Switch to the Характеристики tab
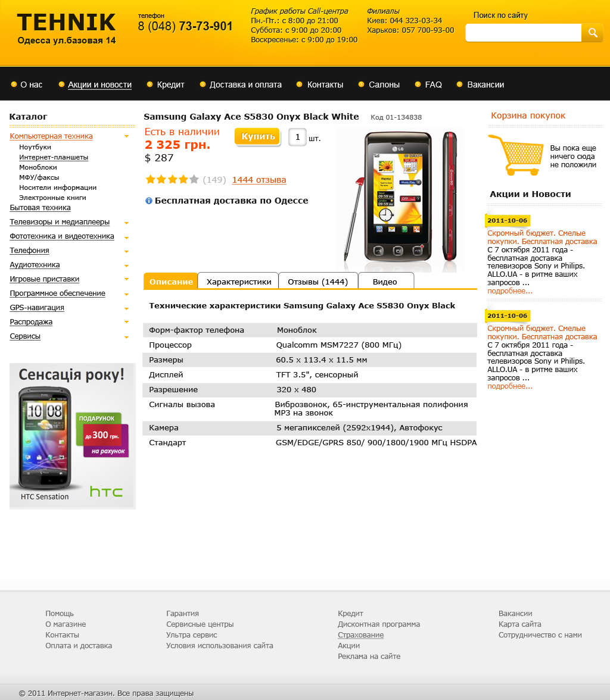The height and width of the screenshot is (700, 610). point(238,281)
